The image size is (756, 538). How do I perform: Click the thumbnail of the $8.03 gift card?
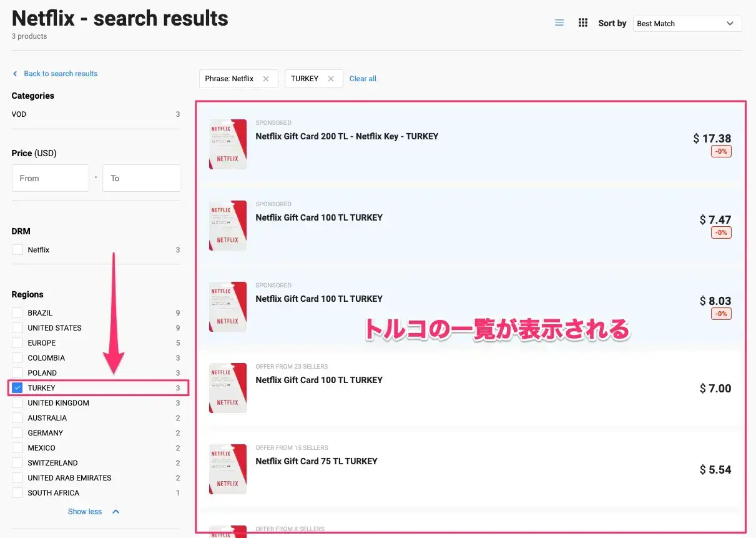[x=228, y=307]
